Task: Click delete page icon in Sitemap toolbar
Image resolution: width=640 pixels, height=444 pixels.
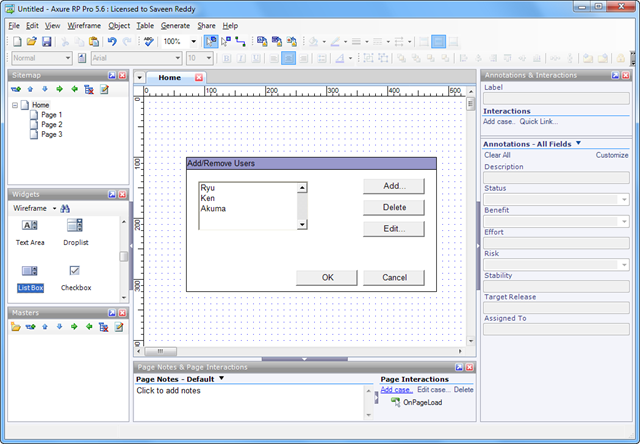Action: click(89, 89)
